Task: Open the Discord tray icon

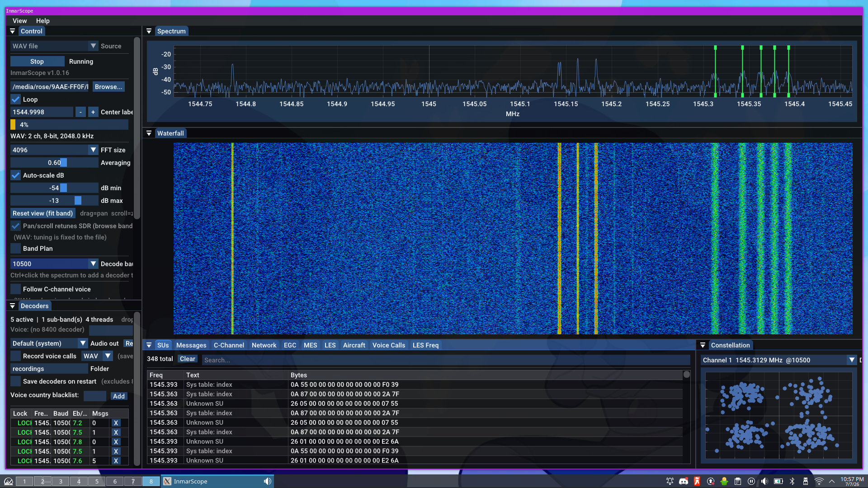Action: (684, 481)
